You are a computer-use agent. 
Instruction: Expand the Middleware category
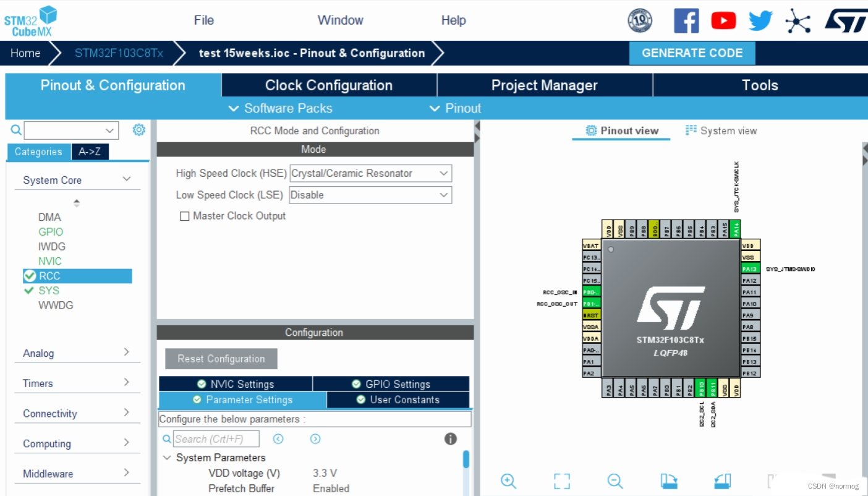(x=126, y=473)
